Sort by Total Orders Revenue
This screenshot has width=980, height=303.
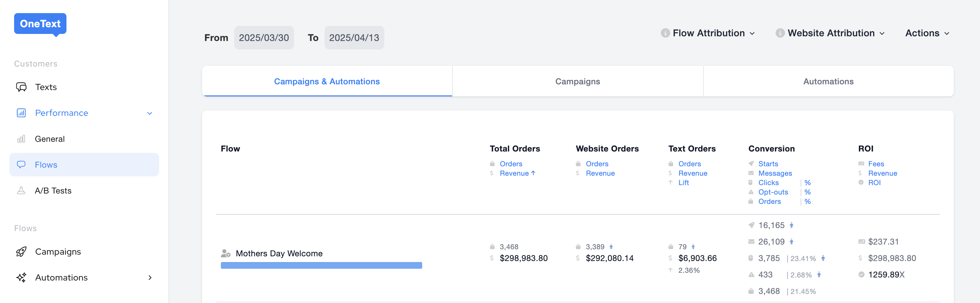[x=514, y=173]
